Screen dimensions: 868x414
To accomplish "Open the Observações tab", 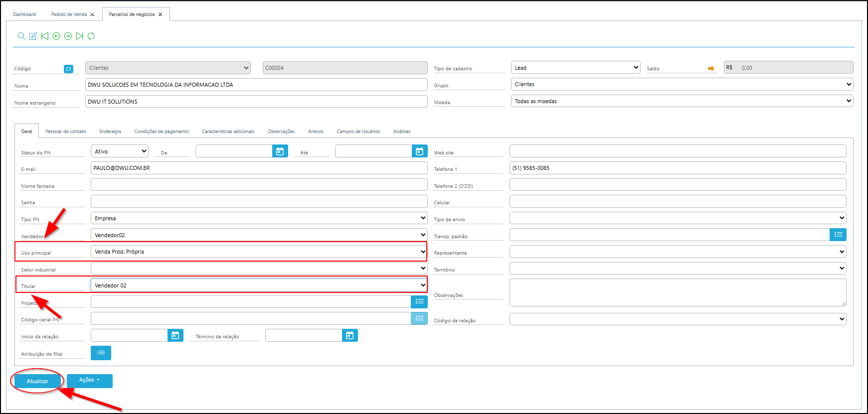I will [281, 132].
